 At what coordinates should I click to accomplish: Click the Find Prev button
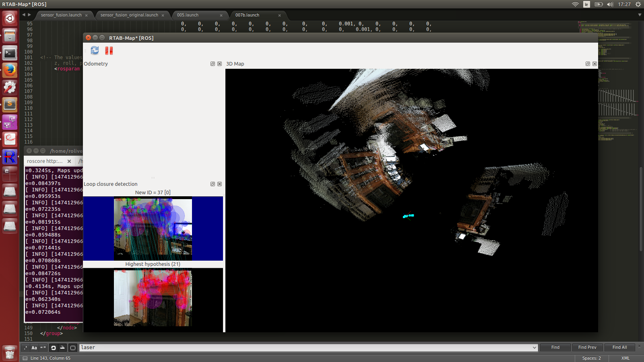587,348
